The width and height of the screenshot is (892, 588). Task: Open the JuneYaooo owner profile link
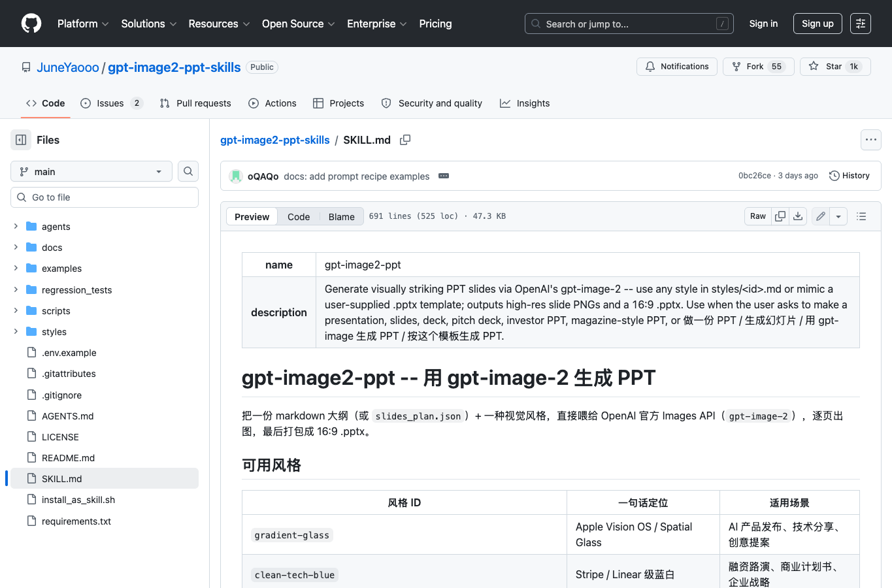(68, 67)
